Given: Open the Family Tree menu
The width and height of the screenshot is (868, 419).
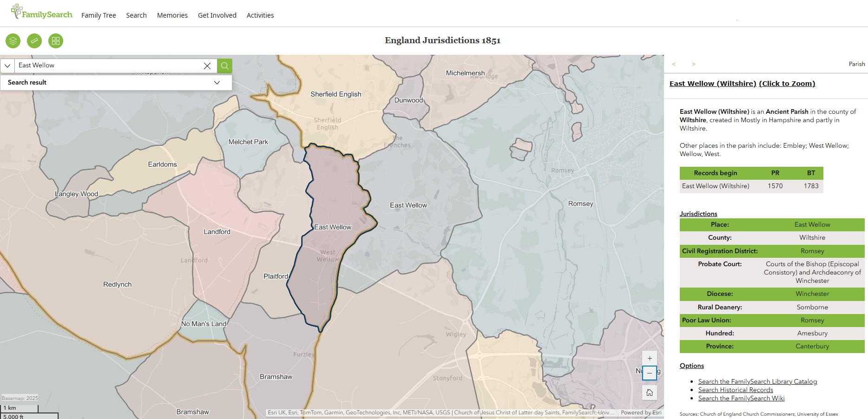Looking at the screenshot, I should tap(99, 15).
